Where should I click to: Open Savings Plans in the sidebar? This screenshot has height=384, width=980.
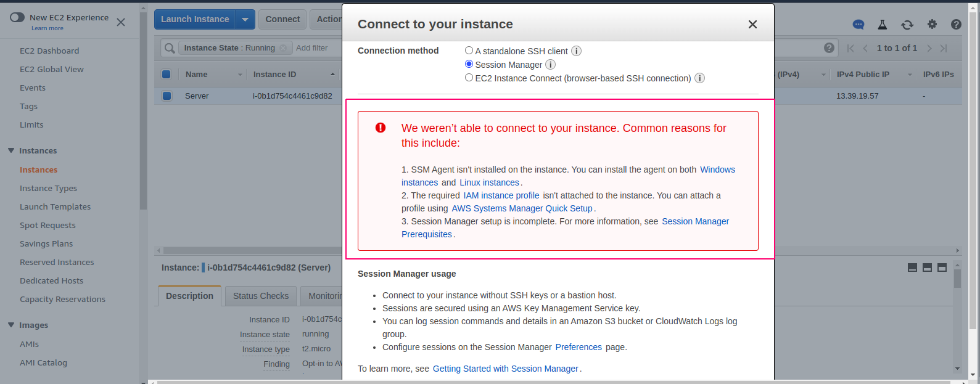coord(46,243)
